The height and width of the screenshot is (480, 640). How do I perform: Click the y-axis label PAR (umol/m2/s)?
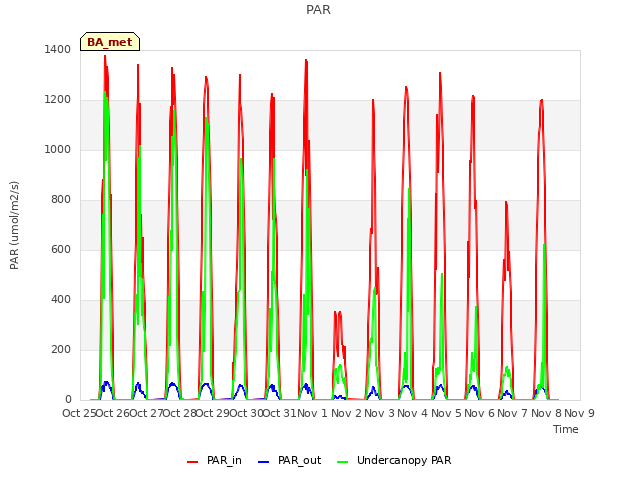coord(14,225)
